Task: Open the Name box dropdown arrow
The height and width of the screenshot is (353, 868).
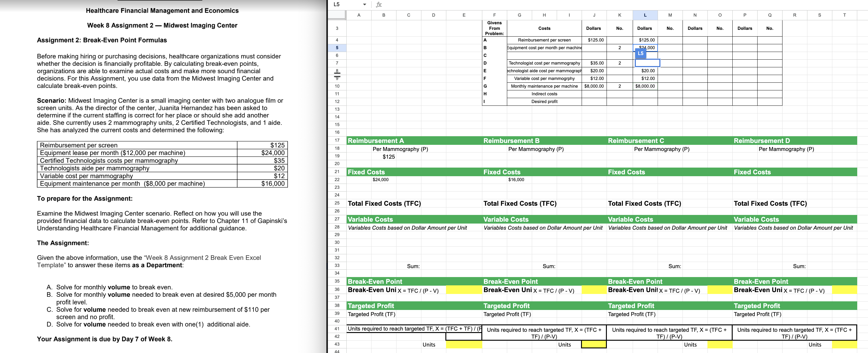Action: 364,4
